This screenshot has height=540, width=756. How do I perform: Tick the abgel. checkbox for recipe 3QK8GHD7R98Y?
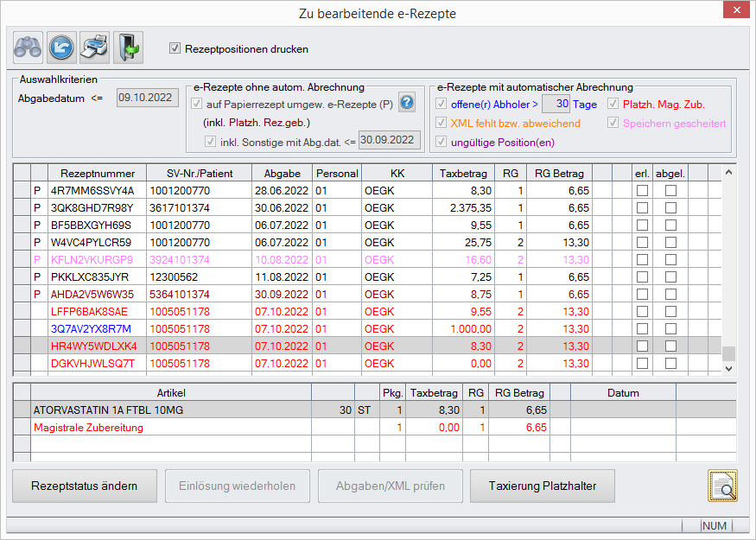pos(670,207)
